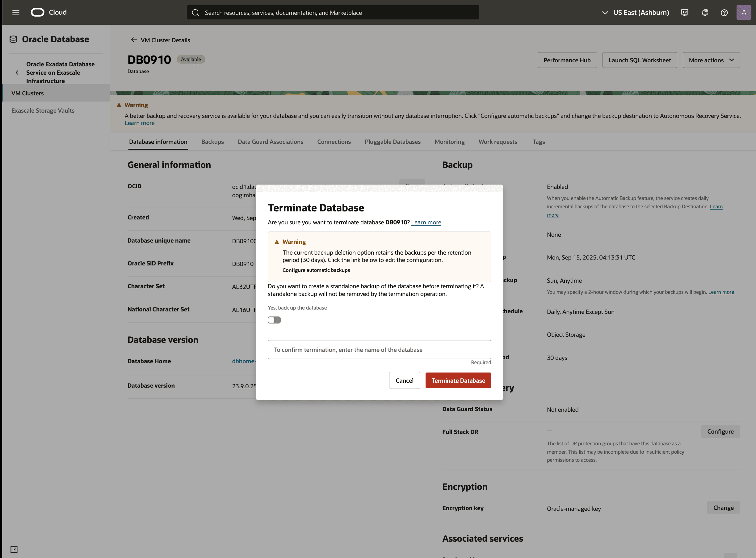
Task: Open the hamburger navigation menu
Action: click(x=15, y=12)
